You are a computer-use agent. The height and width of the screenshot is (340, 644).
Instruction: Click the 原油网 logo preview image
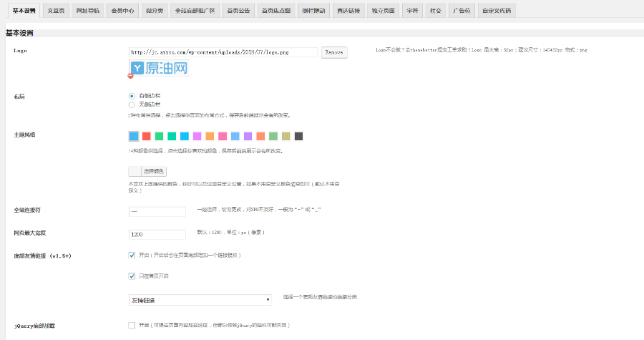click(x=160, y=68)
